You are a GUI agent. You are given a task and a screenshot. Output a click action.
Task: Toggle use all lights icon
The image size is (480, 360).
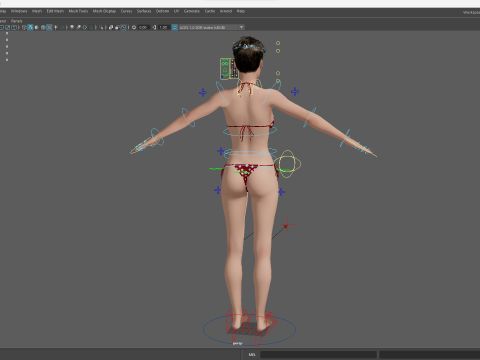click(56, 27)
